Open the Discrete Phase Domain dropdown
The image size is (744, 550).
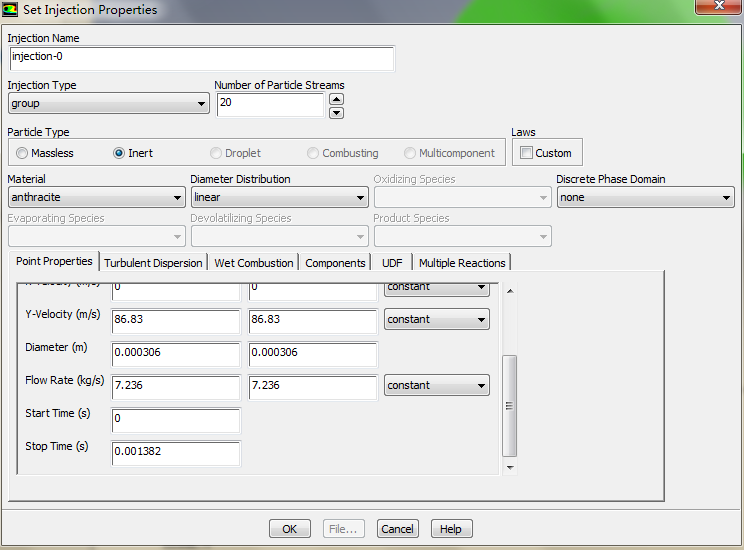[645, 197]
